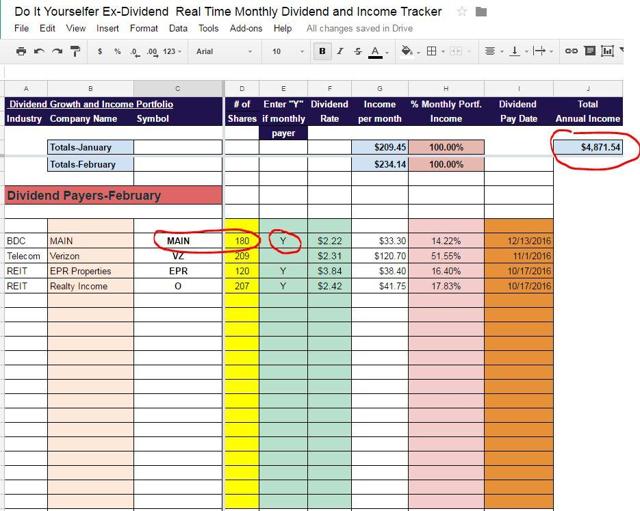Open the Data menu
The width and height of the screenshot is (640, 511).
pos(178,28)
